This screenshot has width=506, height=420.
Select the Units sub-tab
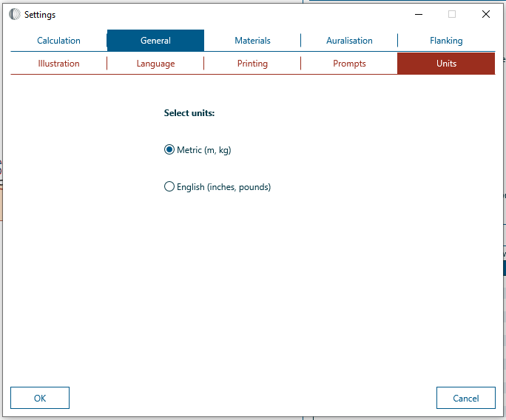(446, 64)
